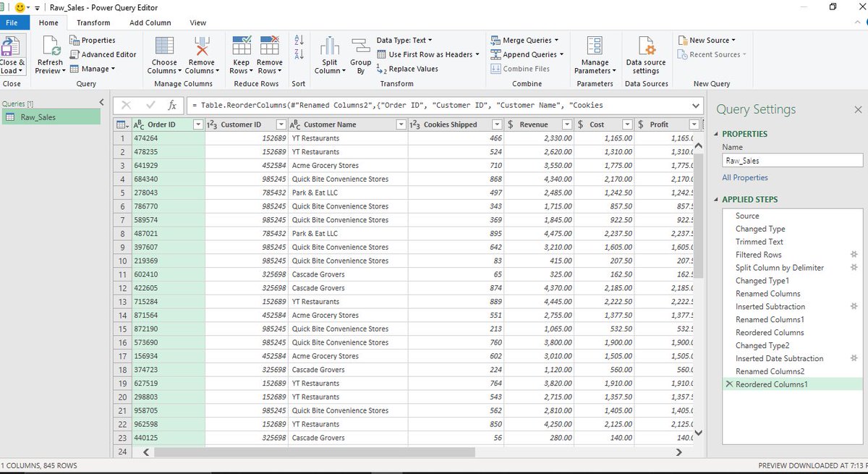Switch to the Home tab
This screenshot has width=868, height=474.
coord(48,22)
